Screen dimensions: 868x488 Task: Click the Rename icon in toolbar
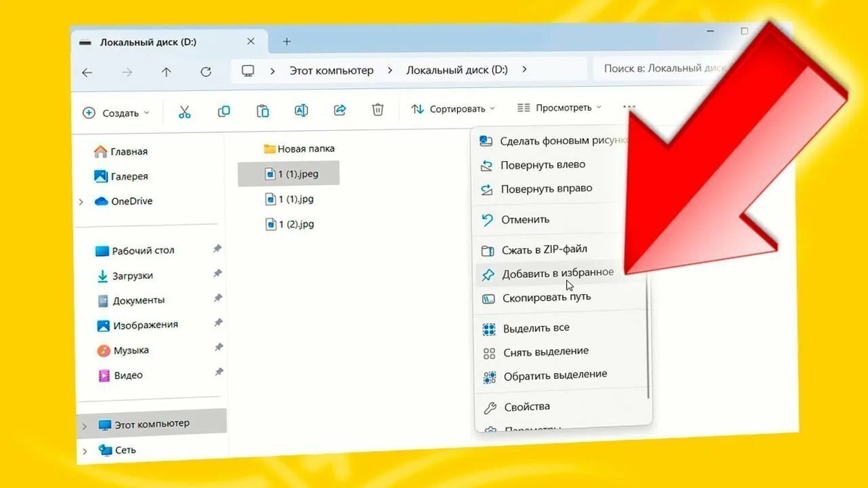[x=301, y=110]
